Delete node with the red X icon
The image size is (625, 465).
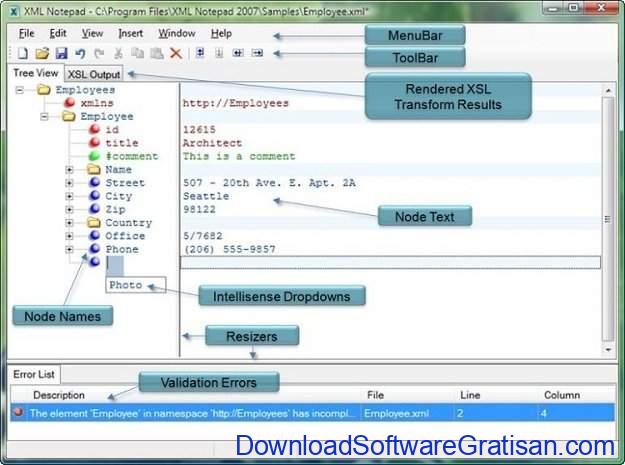coord(176,53)
